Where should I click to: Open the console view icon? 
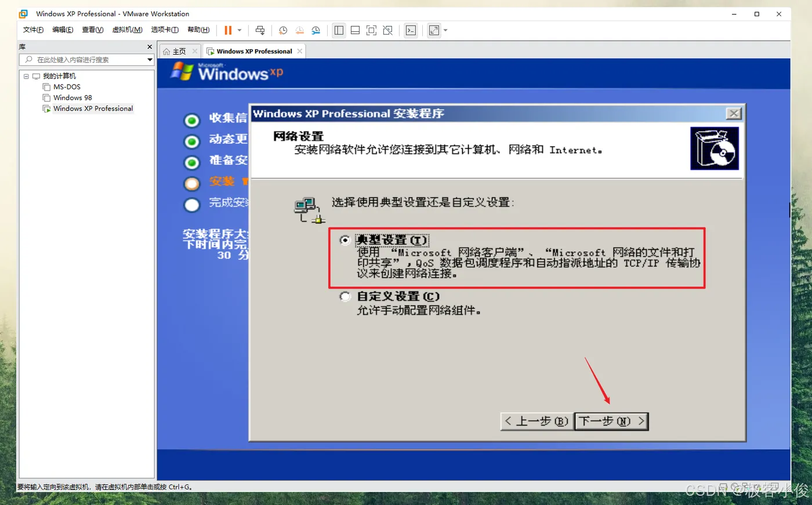click(x=411, y=30)
